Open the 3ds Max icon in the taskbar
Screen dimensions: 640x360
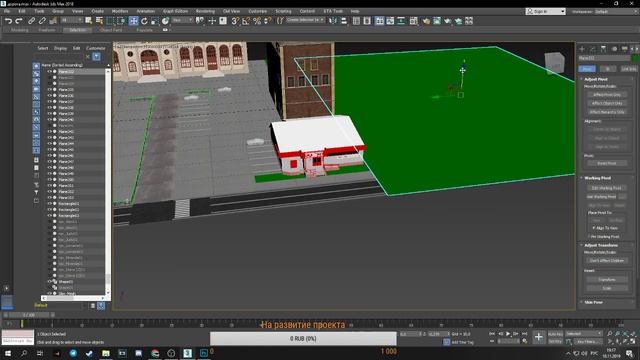point(188,353)
